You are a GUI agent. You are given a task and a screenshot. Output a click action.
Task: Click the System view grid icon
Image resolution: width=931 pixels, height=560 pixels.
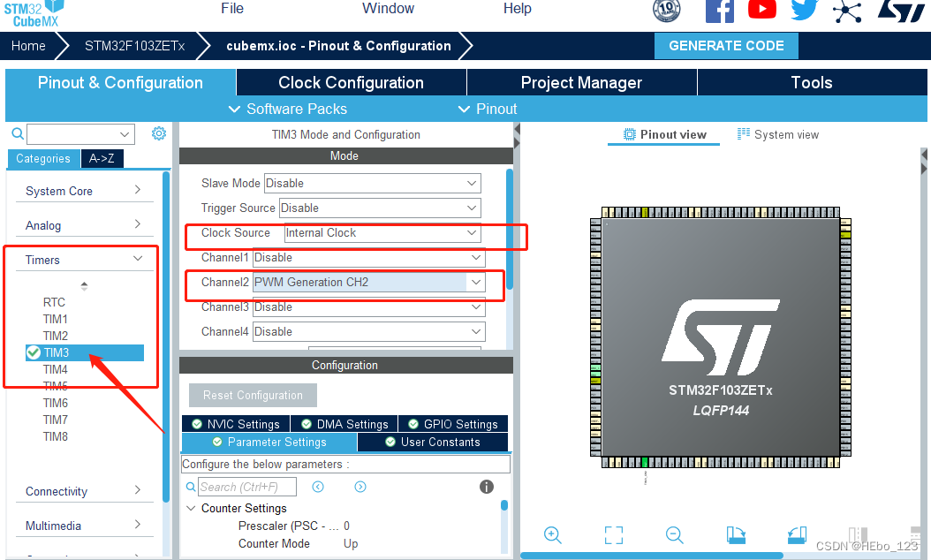[x=744, y=133]
